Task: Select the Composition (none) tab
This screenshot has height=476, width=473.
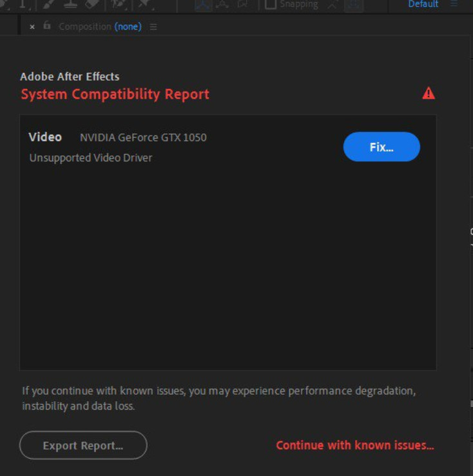Action: click(x=100, y=26)
